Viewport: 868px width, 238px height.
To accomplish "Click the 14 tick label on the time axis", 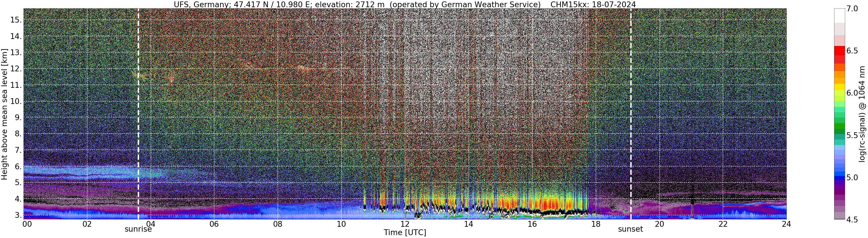I will [468, 224].
